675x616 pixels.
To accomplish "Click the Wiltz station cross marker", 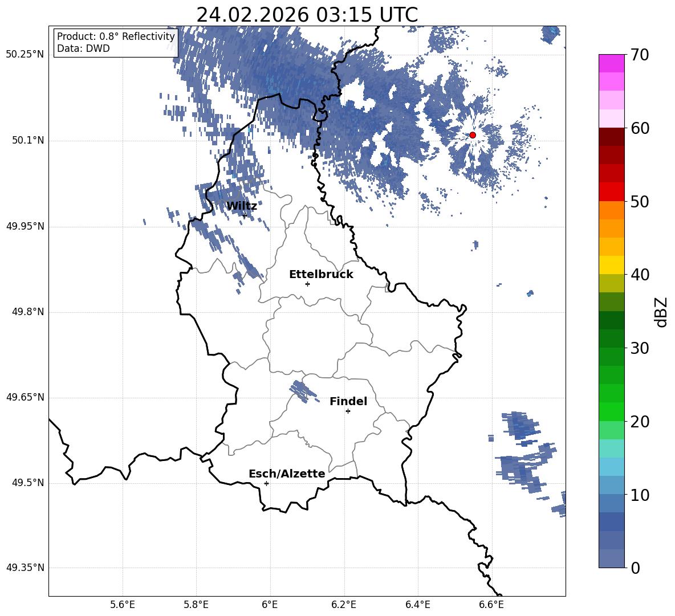I will [x=245, y=215].
